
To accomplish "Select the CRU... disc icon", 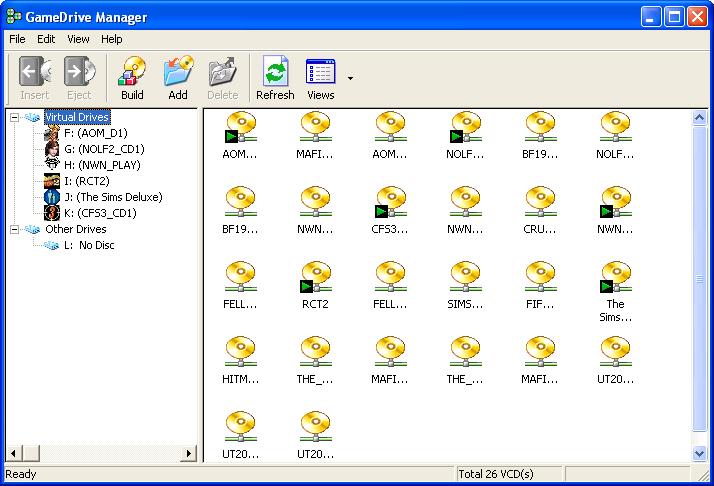I will (x=540, y=202).
